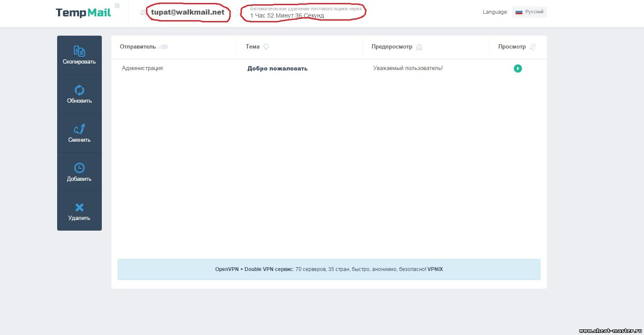Click the VPNIX link in the banner
Screen dimensions: 644x335
click(435, 269)
